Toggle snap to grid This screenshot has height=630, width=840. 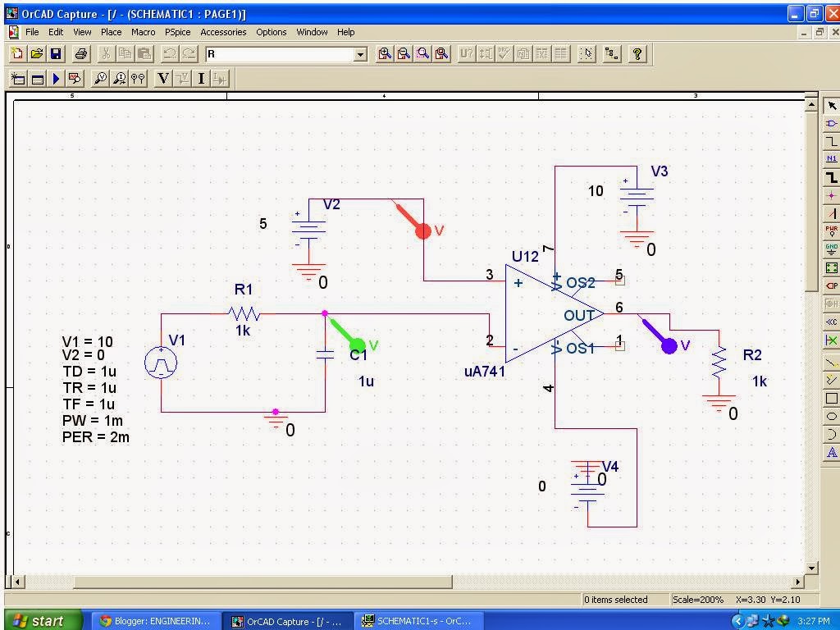pyautogui.click(x=587, y=53)
